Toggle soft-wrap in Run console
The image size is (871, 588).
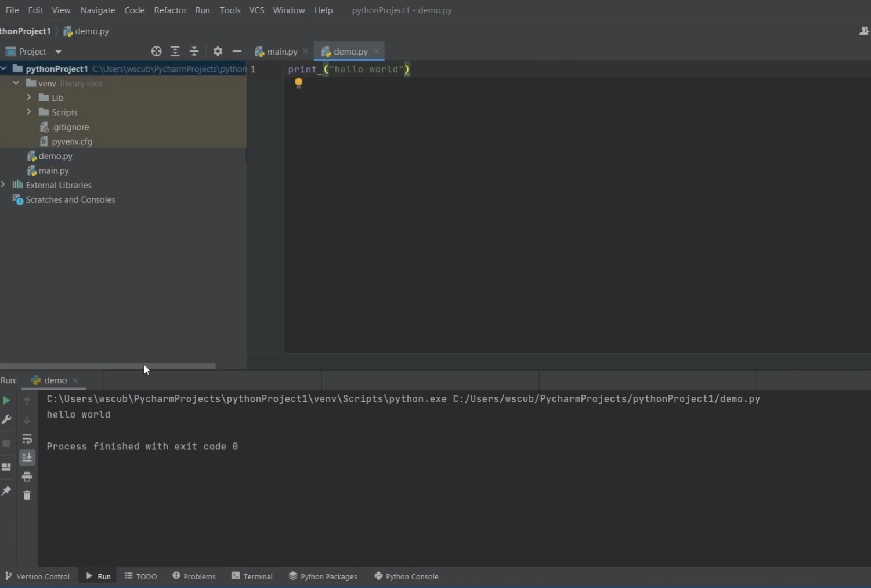point(27,439)
